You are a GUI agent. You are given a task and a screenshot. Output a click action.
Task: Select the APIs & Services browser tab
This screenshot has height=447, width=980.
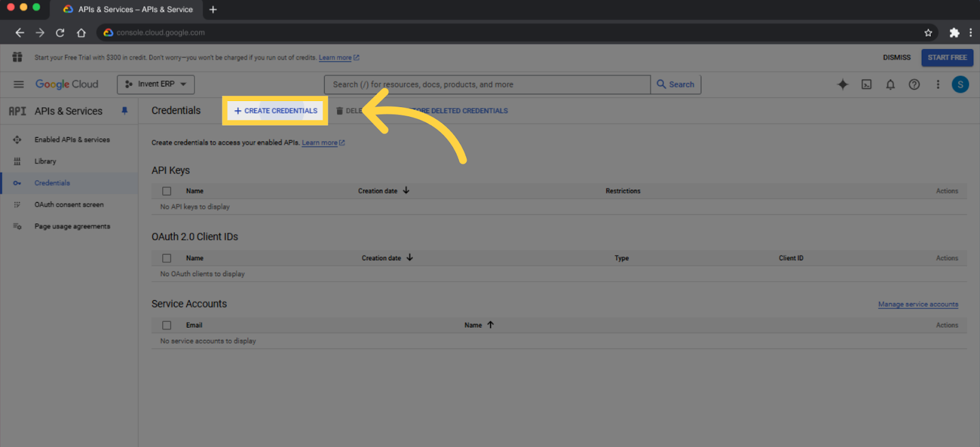pyautogui.click(x=127, y=9)
